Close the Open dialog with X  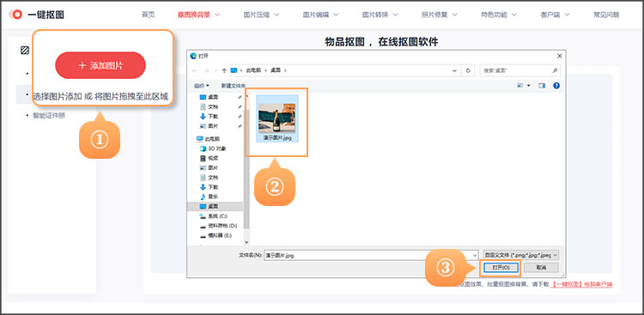click(559, 56)
